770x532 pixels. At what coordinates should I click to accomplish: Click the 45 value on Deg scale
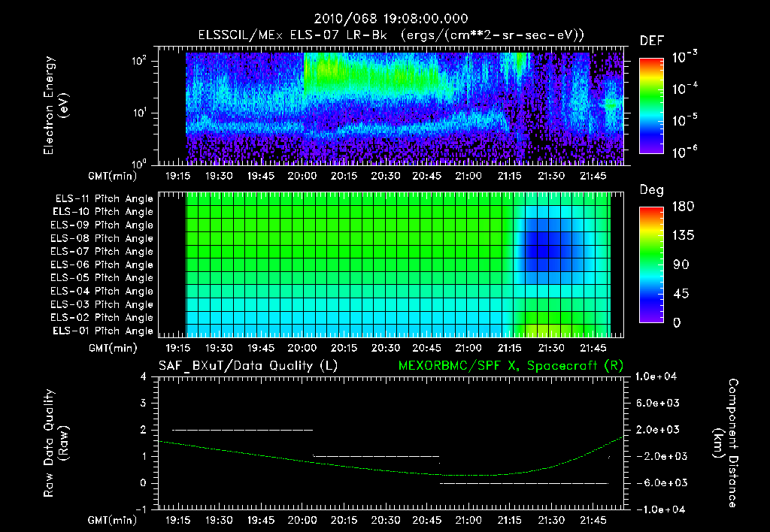point(681,294)
